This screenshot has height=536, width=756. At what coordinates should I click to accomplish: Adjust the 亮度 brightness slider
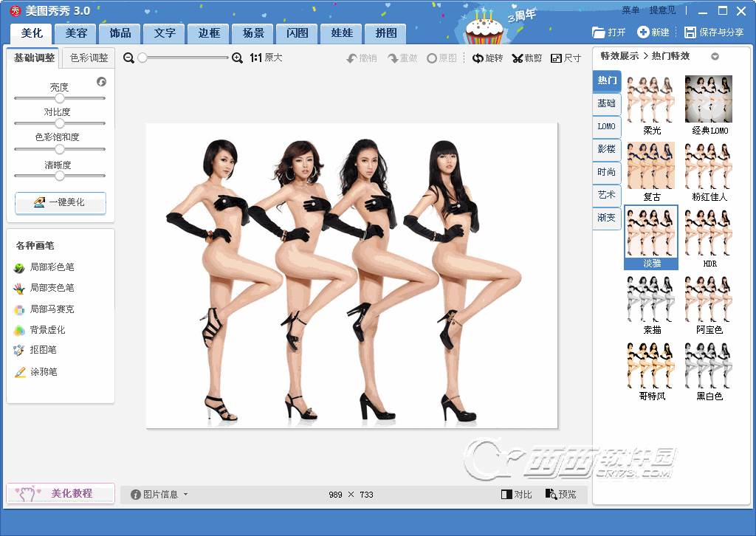click(x=59, y=98)
